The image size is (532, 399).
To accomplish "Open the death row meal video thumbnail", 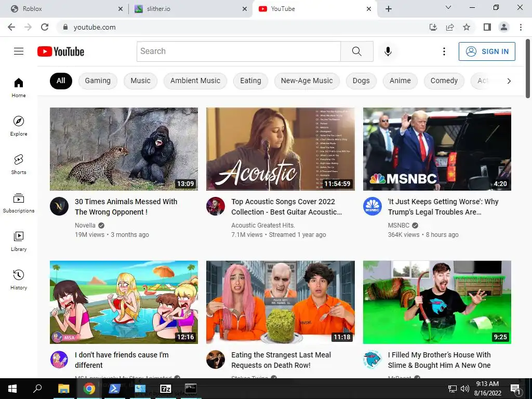I will click(281, 302).
